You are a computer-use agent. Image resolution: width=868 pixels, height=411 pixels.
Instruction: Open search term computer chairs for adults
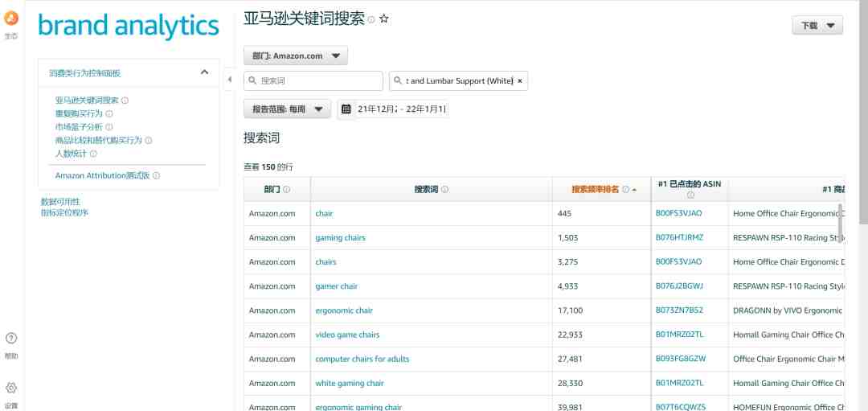[x=362, y=359]
